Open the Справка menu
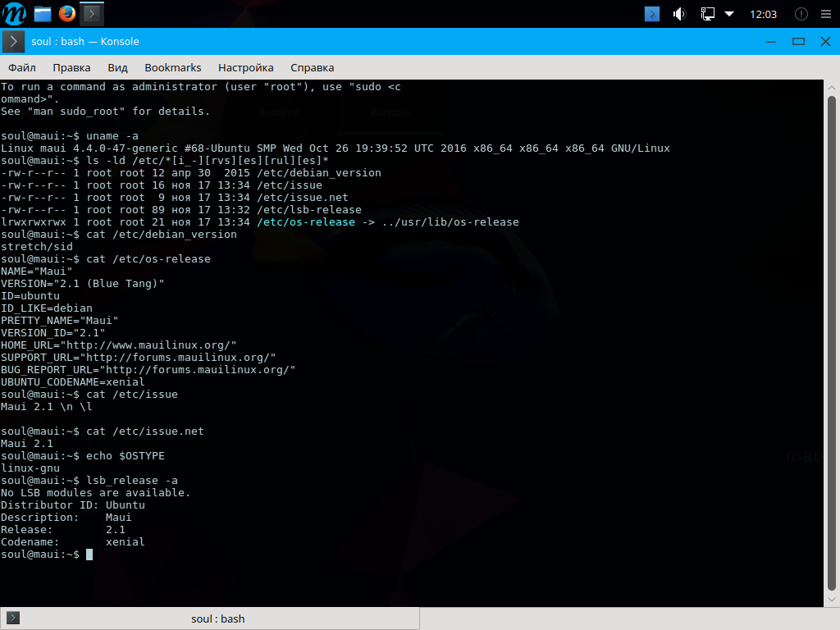Viewport: 840px width, 630px height. 313,67
